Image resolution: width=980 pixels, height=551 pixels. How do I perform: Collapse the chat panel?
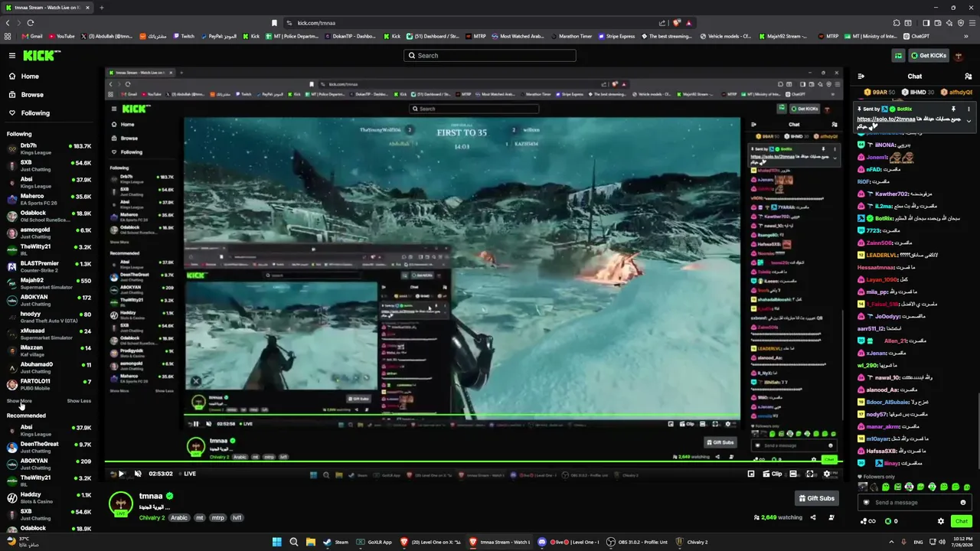pos(861,77)
